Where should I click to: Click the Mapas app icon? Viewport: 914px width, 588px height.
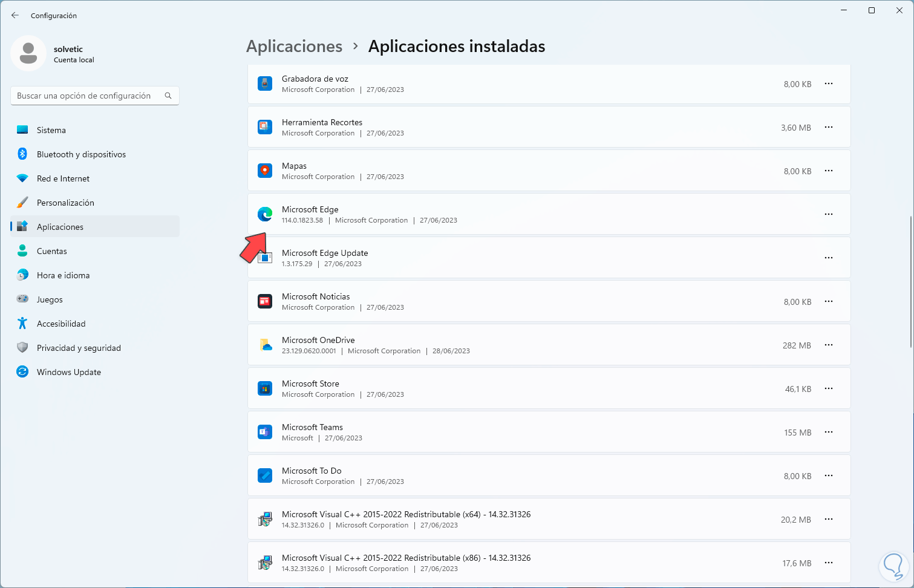click(265, 171)
